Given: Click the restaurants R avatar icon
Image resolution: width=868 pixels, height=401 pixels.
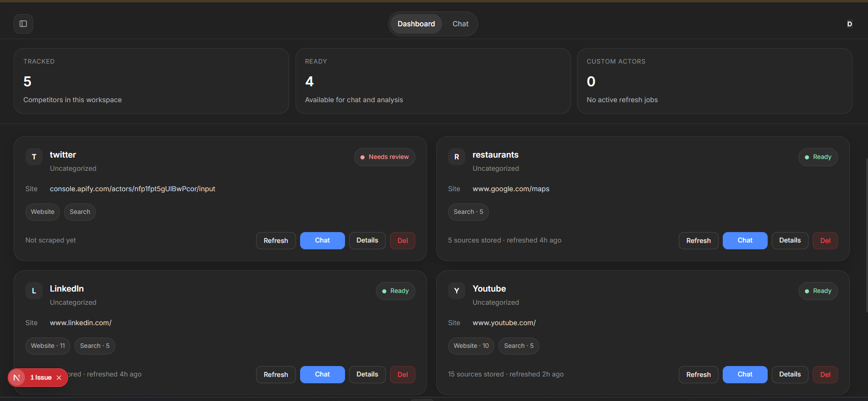Looking at the screenshot, I should click(457, 157).
